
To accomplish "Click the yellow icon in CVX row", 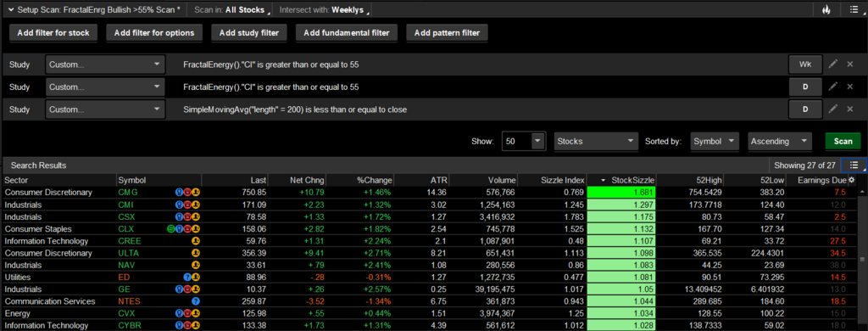I will click(196, 314).
